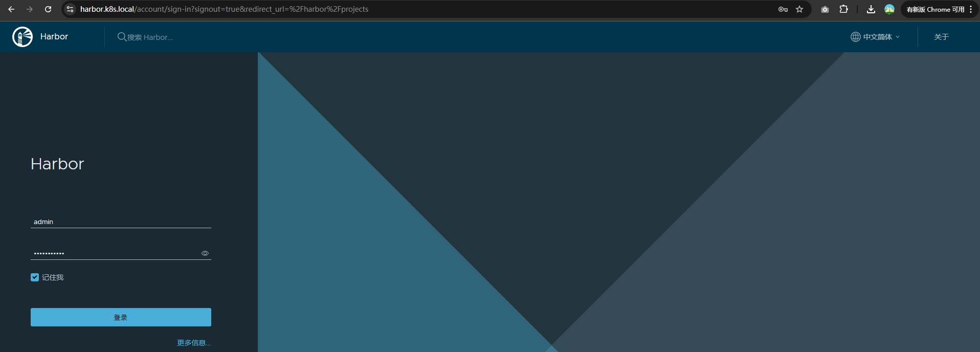
Task: Reload the Harbor sign-in page
Action: pyautogui.click(x=48, y=9)
